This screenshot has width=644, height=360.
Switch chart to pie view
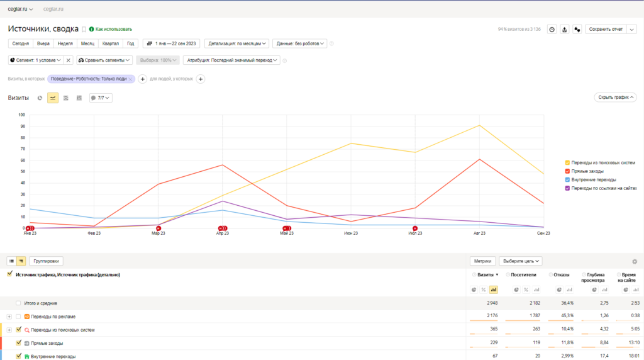click(x=40, y=98)
